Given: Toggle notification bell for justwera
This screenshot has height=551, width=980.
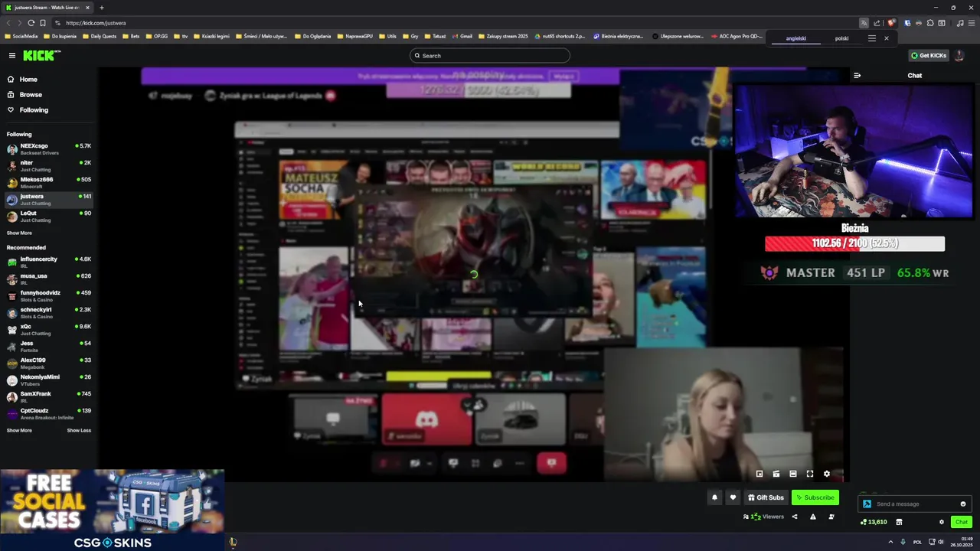Looking at the screenshot, I should click(714, 497).
